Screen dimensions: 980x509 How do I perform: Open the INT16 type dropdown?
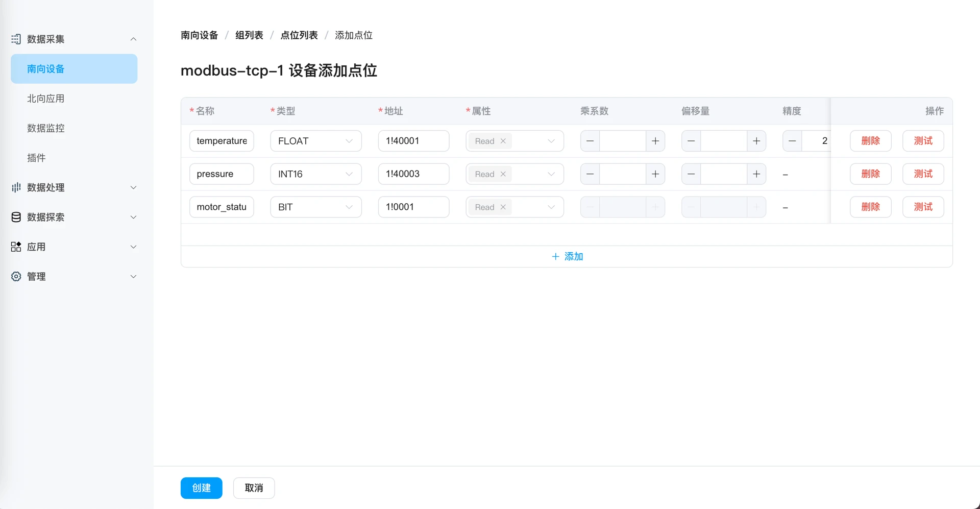coord(315,174)
